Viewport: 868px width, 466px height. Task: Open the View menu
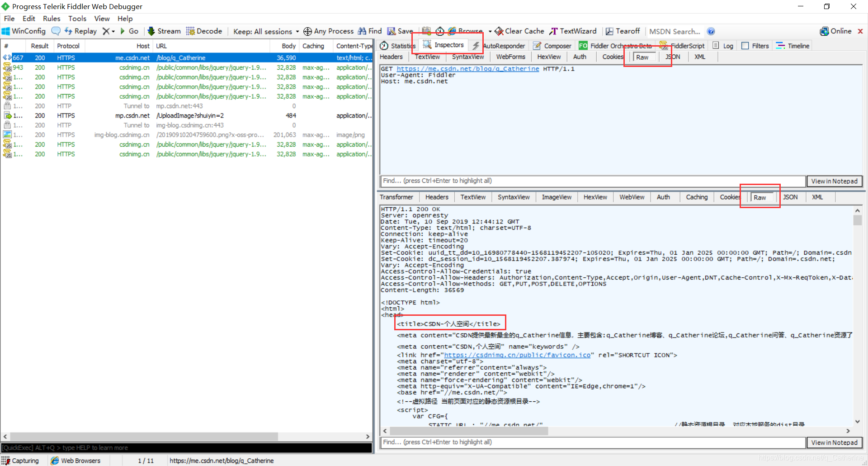click(x=102, y=19)
